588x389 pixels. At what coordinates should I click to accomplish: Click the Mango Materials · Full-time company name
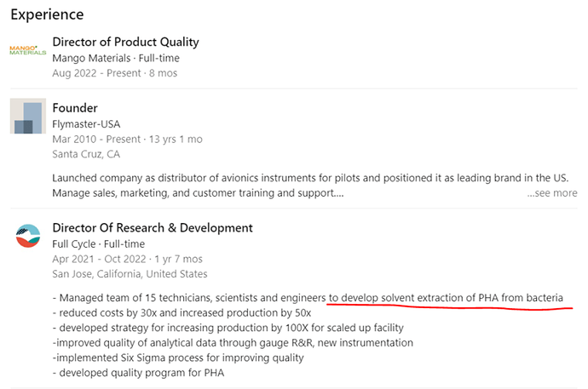[x=116, y=58]
